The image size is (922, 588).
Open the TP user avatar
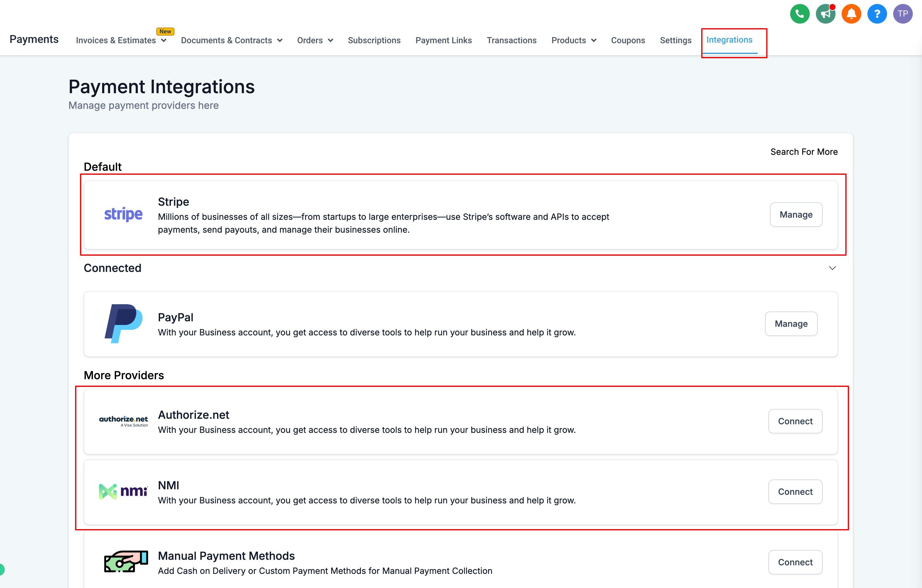coord(902,14)
